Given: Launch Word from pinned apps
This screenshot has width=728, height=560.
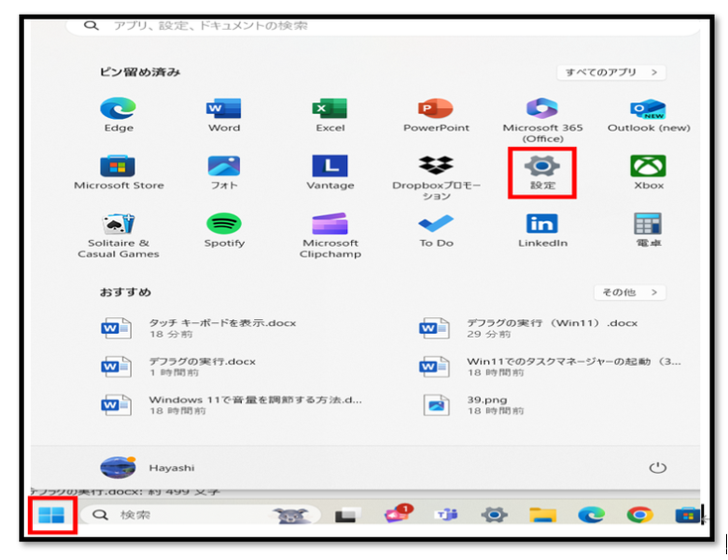Looking at the screenshot, I should click(x=224, y=115).
